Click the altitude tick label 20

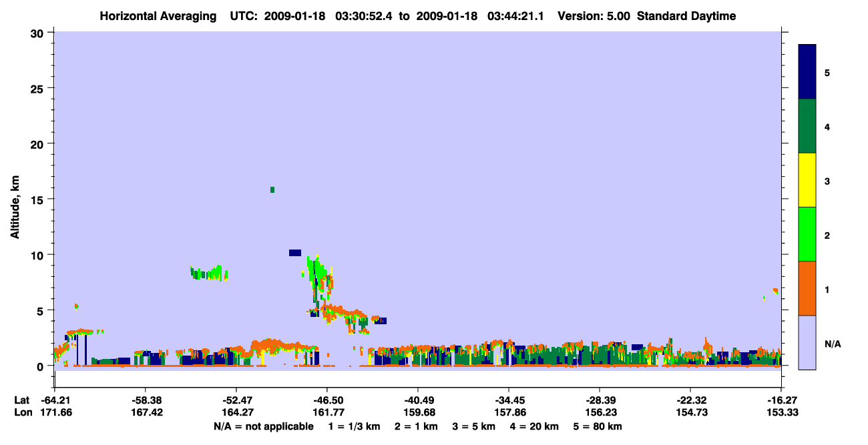[39, 143]
